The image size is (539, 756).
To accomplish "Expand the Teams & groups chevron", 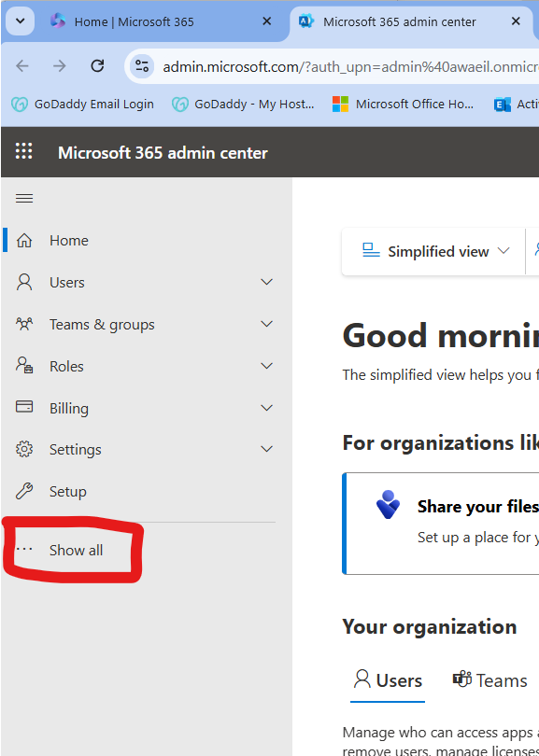I will pos(266,324).
